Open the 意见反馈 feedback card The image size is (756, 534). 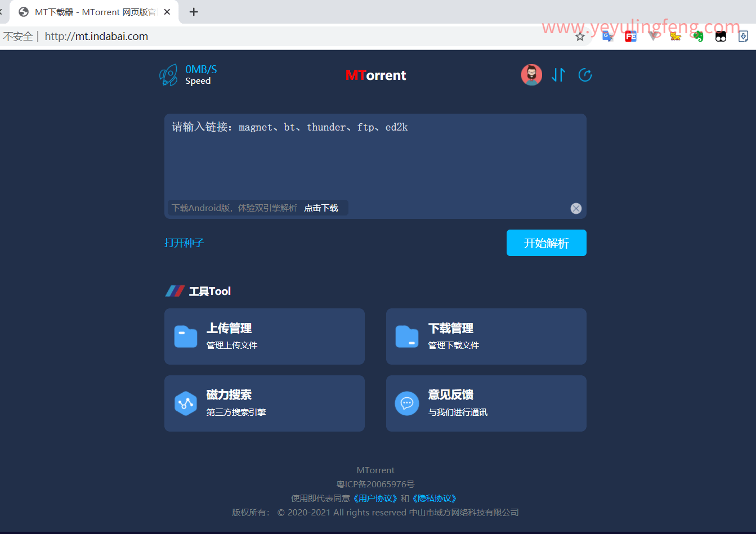[486, 403]
